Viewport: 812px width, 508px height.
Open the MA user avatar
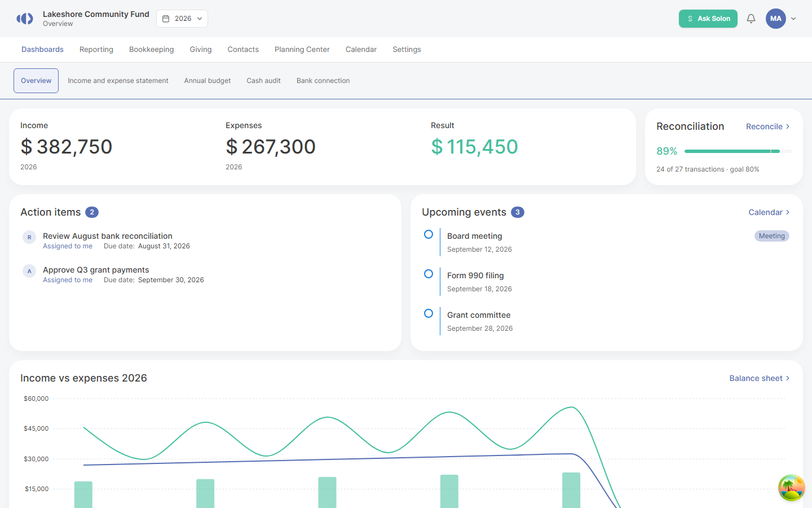[776, 19]
